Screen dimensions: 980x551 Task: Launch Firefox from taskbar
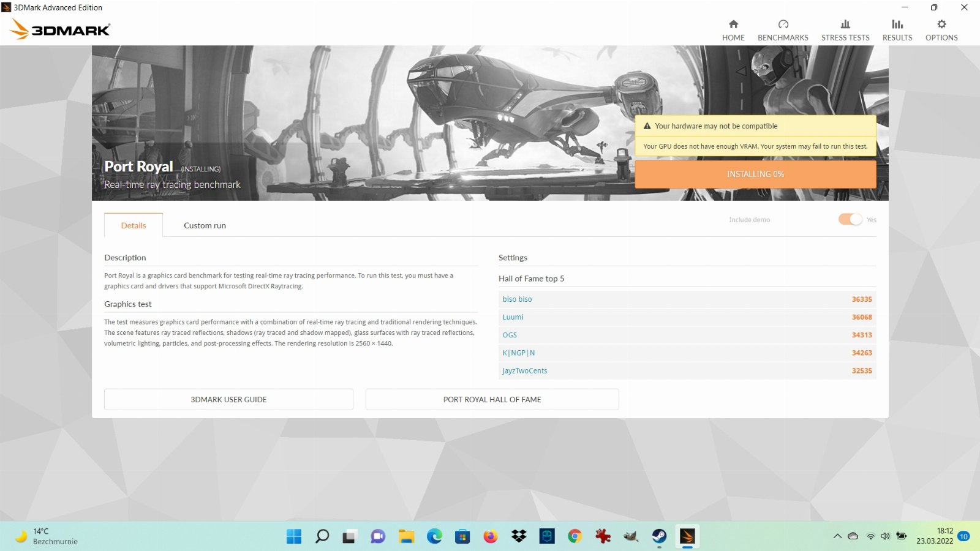[x=491, y=536]
